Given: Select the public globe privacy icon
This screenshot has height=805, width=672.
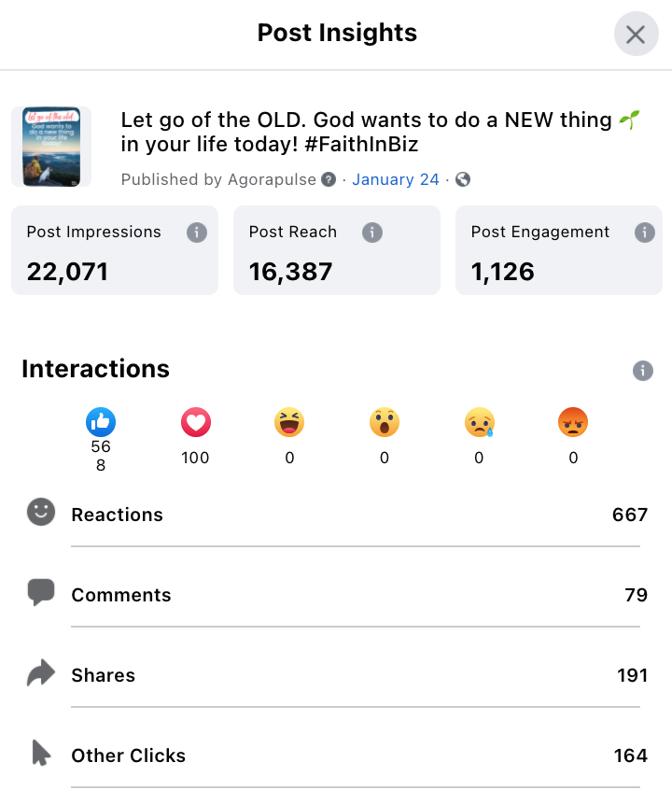Looking at the screenshot, I should click(463, 179).
